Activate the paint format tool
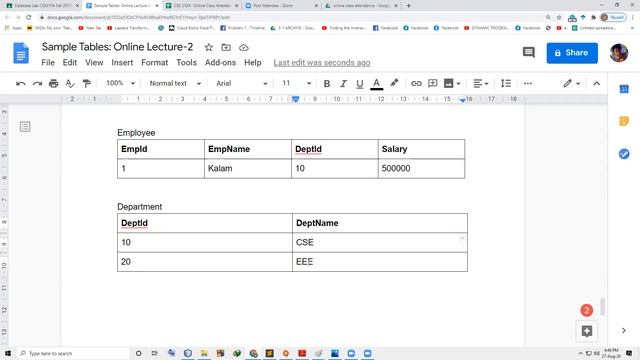 [86, 84]
